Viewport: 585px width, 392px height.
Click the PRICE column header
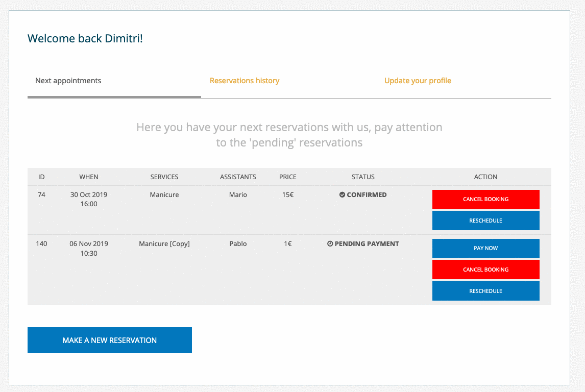point(288,177)
